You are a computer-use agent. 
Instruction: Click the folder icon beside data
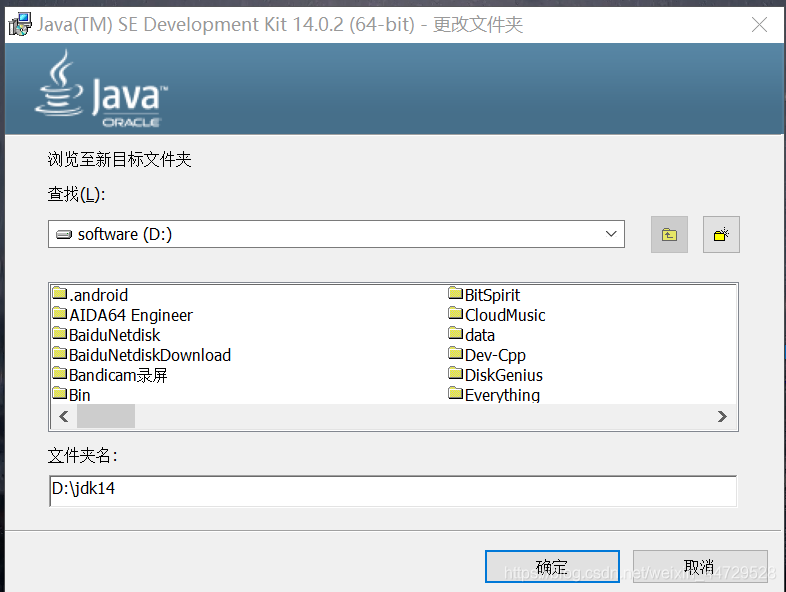click(456, 333)
